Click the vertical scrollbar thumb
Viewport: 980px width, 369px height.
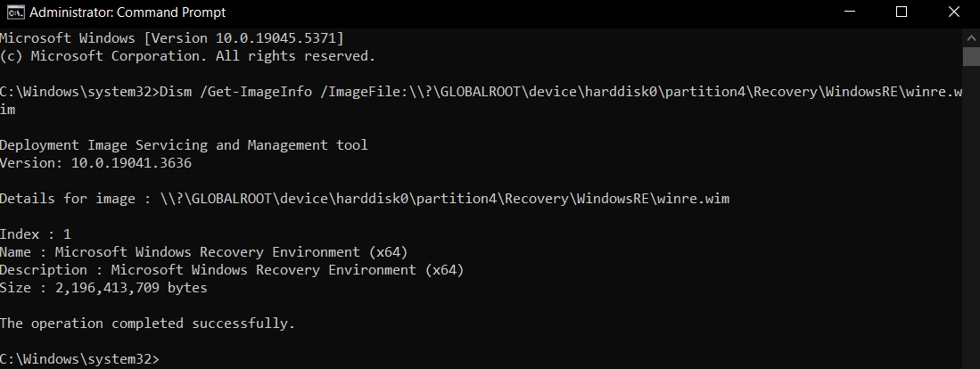tap(971, 56)
